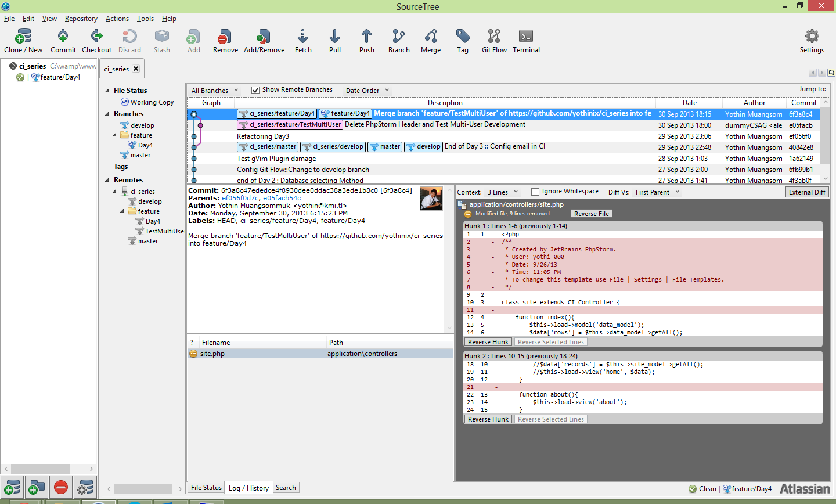Select the local develop branch
Screen dimensions: 836x504
click(x=138, y=125)
